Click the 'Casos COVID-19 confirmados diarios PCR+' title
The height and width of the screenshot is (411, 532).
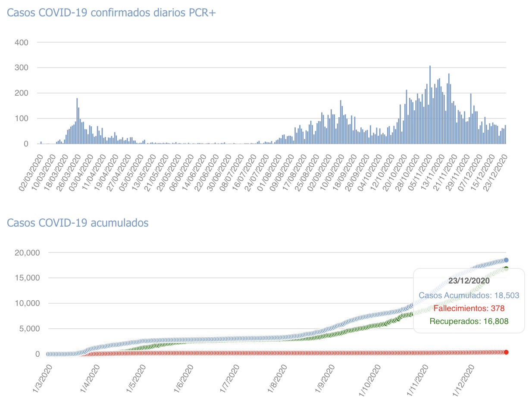(111, 12)
